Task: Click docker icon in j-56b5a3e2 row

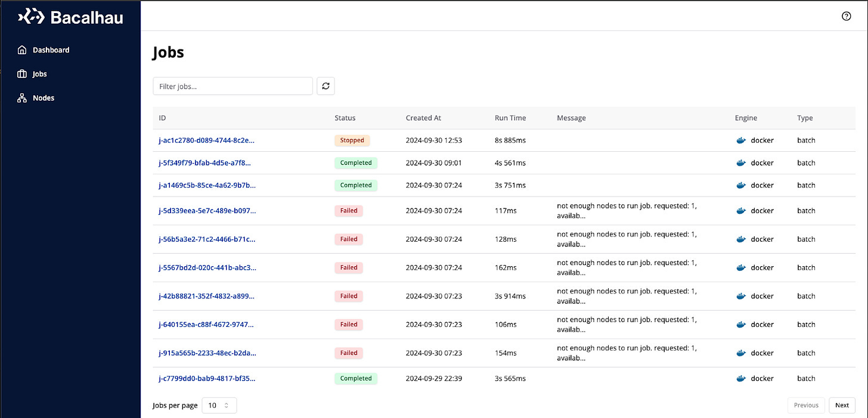Action: click(x=741, y=239)
